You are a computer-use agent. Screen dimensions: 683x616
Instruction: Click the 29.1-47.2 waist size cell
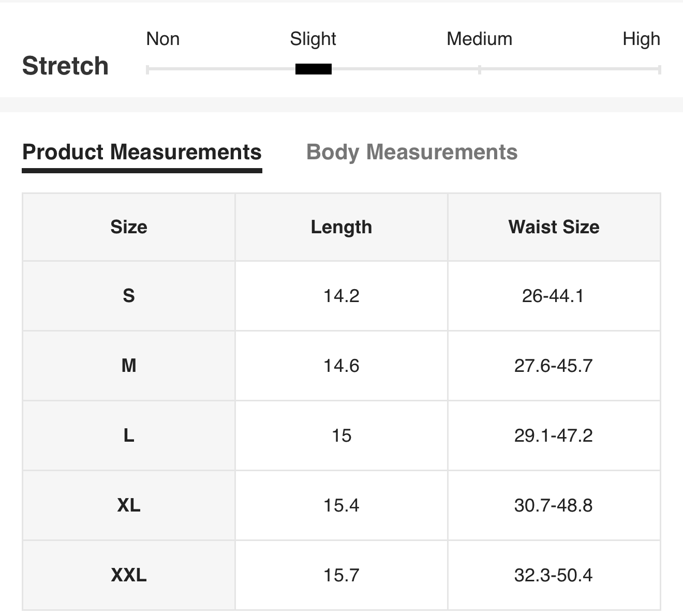pos(553,435)
